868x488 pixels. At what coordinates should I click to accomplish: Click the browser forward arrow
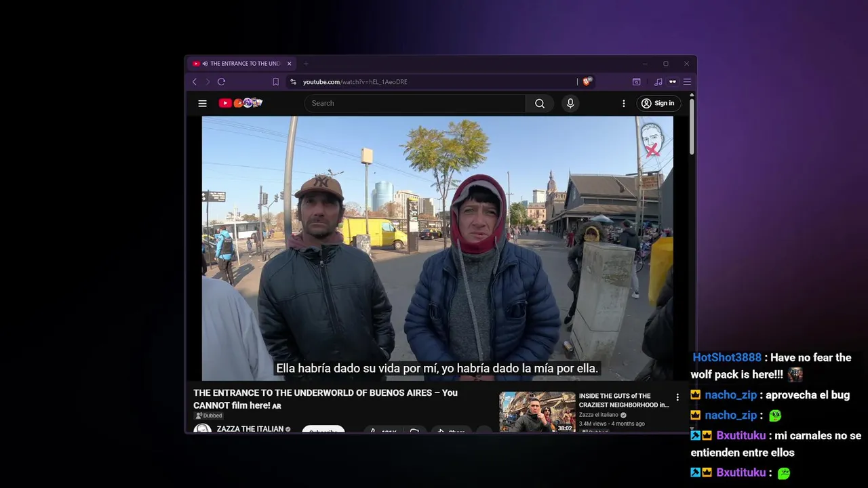(x=208, y=82)
